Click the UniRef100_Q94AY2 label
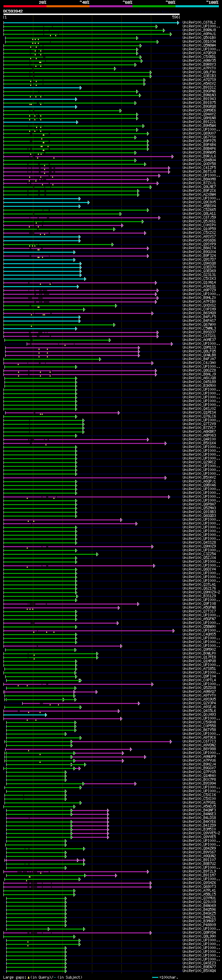This screenshot has width=222, height=980. coord(199,114)
